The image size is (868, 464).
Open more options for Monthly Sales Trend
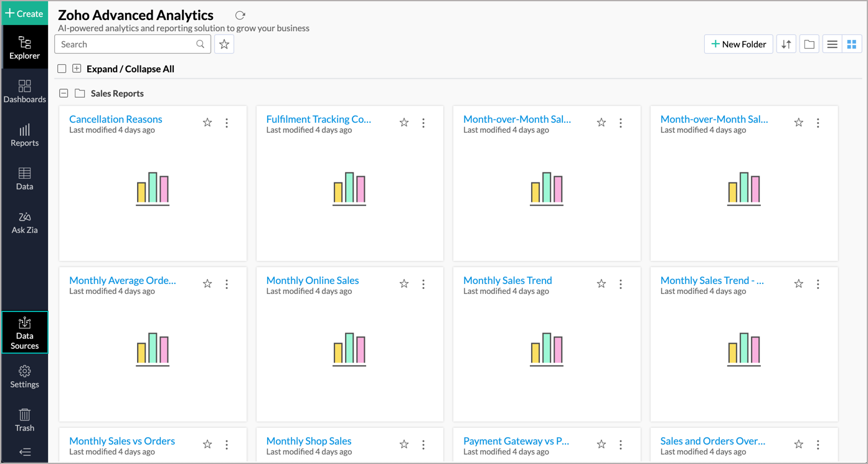coord(621,284)
